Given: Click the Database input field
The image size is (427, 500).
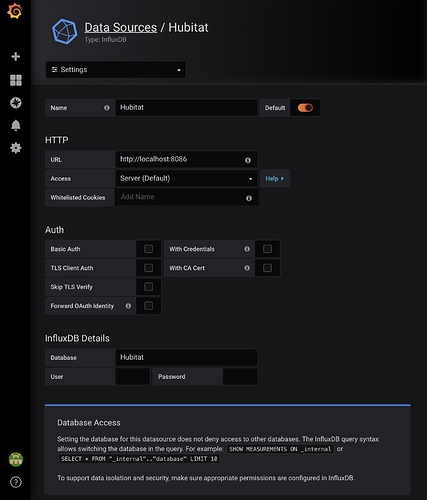Looking at the screenshot, I should (186, 357).
